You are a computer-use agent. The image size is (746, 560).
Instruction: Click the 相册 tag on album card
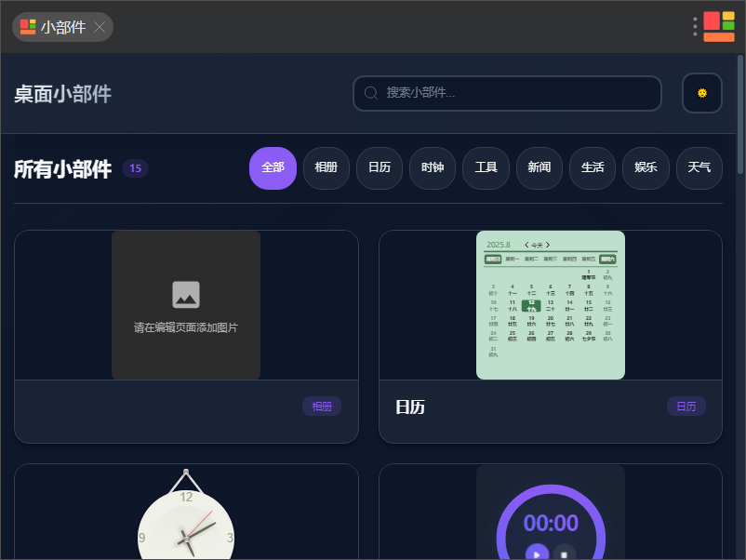tap(322, 407)
